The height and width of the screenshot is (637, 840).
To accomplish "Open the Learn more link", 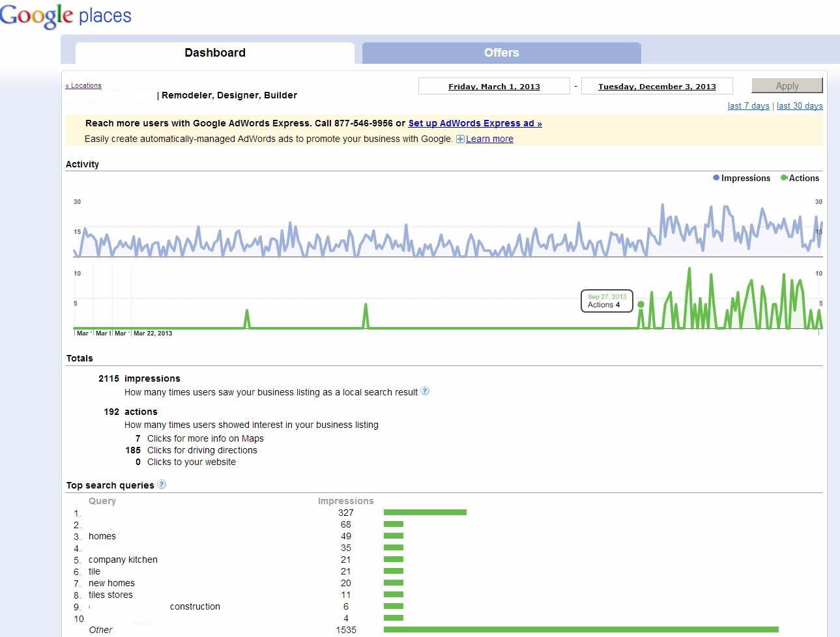I will [489, 139].
